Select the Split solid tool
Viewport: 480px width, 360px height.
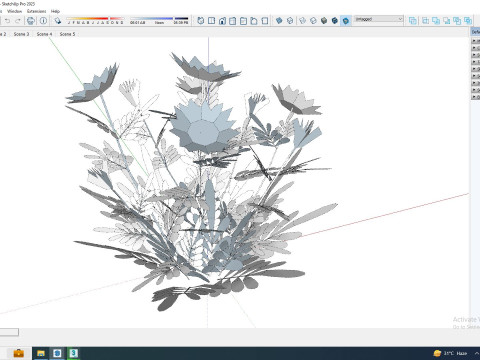(468, 21)
